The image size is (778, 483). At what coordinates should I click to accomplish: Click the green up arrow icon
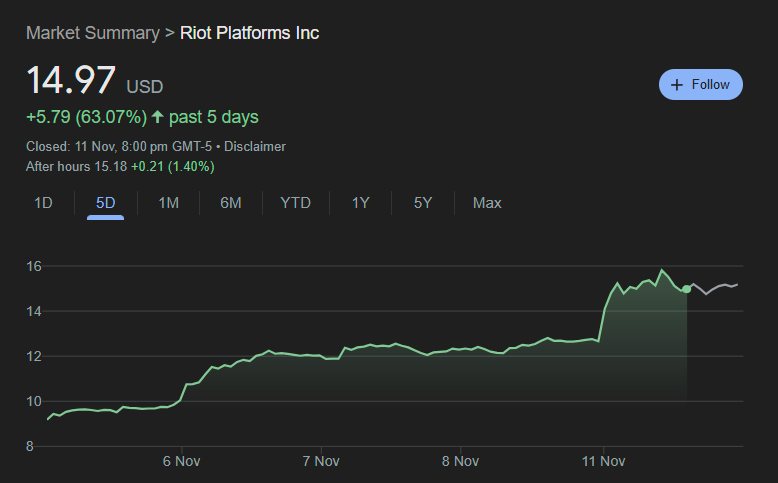pyautogui.click(x=158, y=117)
